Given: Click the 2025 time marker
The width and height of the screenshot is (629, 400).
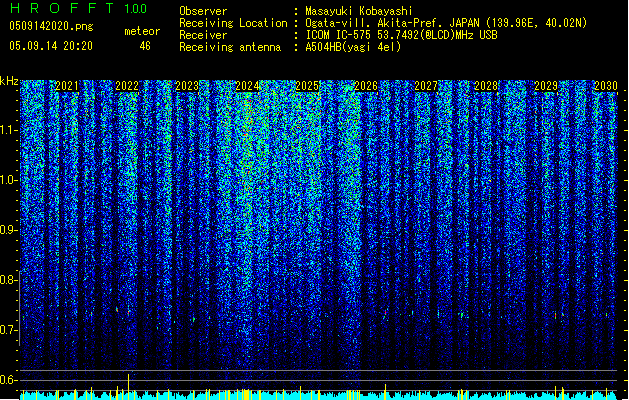Looking at the screenshot, I should point(307,86).
